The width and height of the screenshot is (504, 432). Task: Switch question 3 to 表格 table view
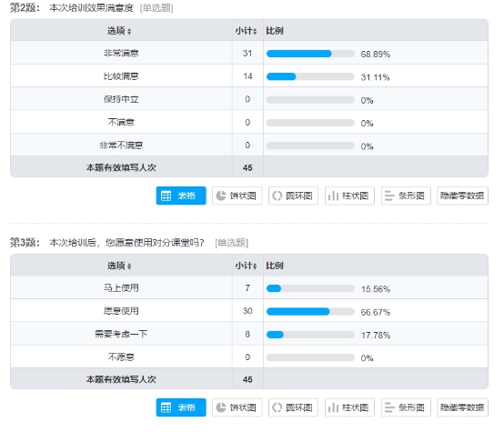(x=181, y=407)
